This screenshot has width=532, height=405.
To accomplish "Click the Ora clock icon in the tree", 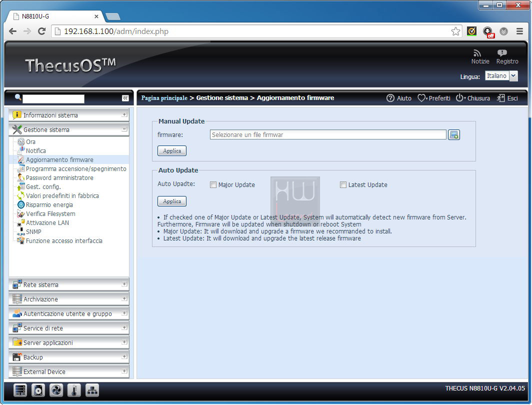I will point(21,142).
